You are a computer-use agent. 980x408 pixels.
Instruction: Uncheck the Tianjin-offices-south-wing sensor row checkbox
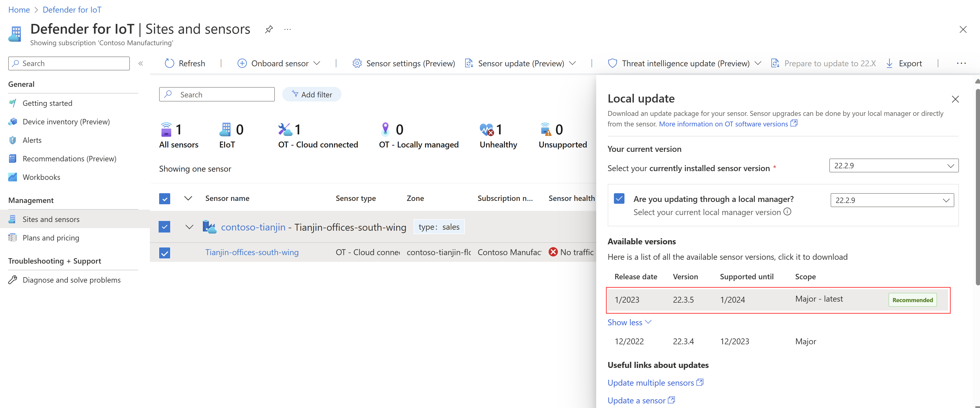(x=164, y=253)
